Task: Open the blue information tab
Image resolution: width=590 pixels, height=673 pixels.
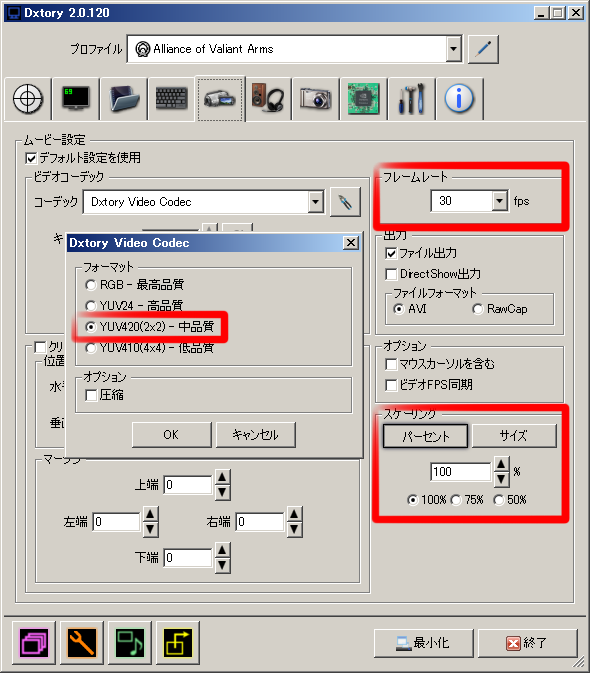Action: (459, 99)
